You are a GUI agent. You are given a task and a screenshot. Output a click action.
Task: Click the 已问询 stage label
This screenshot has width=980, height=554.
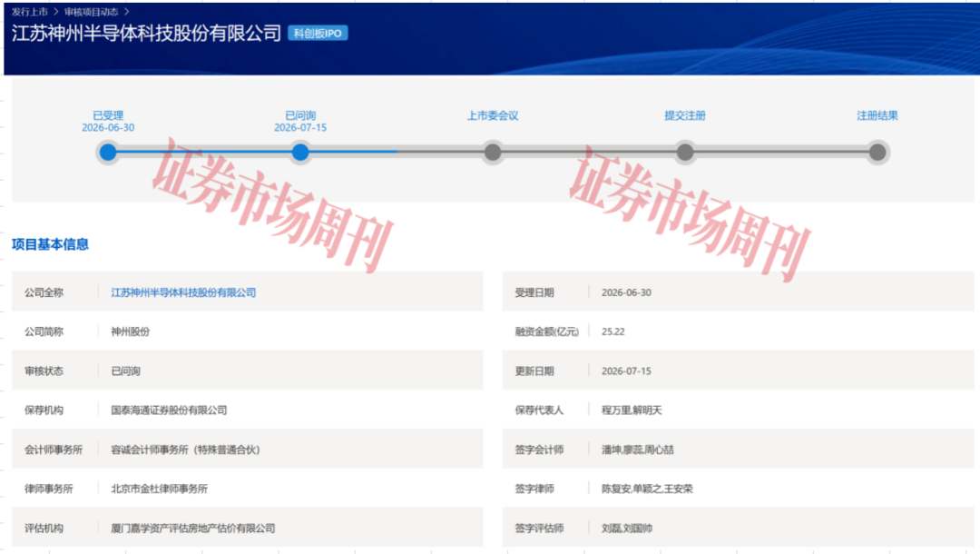[x=300, y=115]
